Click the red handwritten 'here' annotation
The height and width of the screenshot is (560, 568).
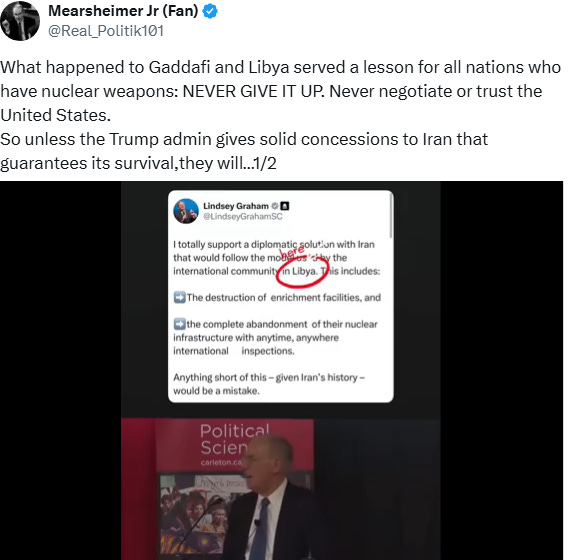pos(292,251)
